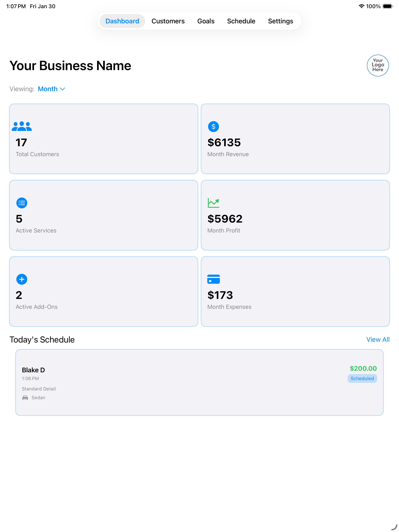399x532 pixels.
Task: Go to the Schedule tab
Action: [241, 21]
